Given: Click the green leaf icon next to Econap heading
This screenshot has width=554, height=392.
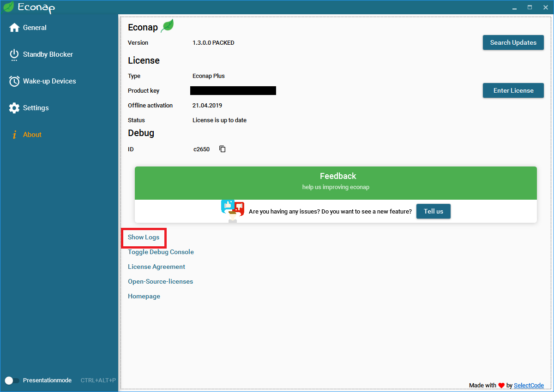Looking at the screenshot, I should click(167, 26).
